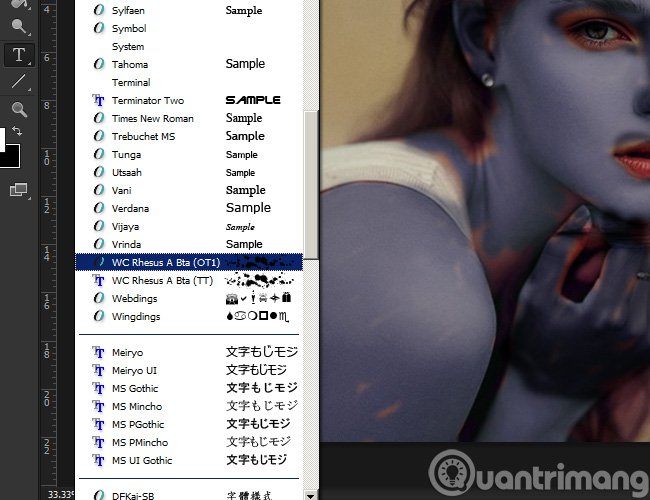
Task: Select the Dodge tool
Action: point(19,26)
